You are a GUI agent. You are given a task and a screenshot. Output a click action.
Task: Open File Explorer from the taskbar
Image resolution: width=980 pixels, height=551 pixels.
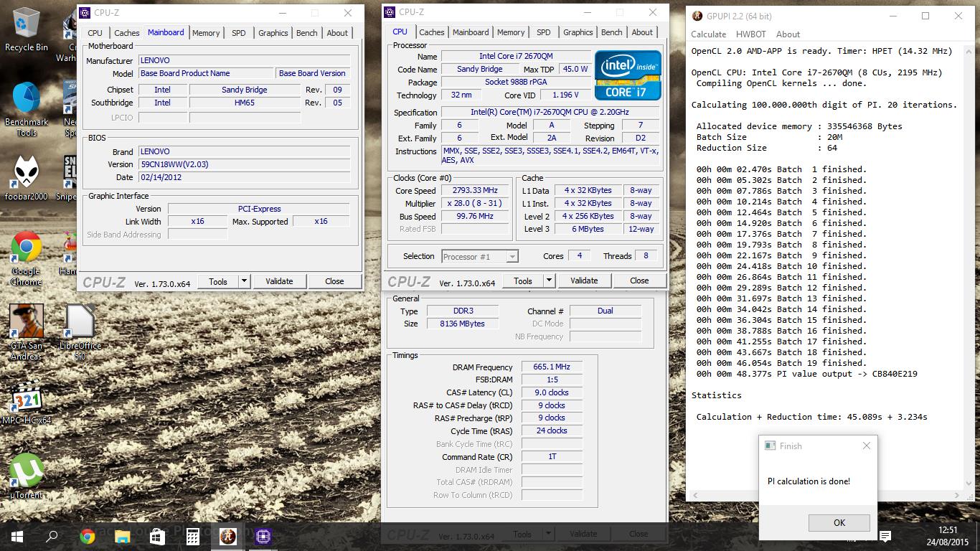tap(123, 536)
